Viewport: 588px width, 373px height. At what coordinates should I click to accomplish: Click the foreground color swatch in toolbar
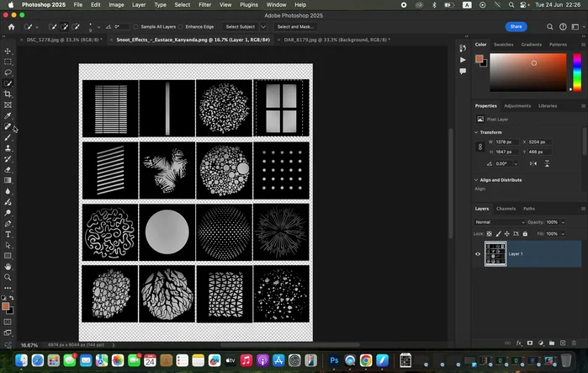click(6, 306)
